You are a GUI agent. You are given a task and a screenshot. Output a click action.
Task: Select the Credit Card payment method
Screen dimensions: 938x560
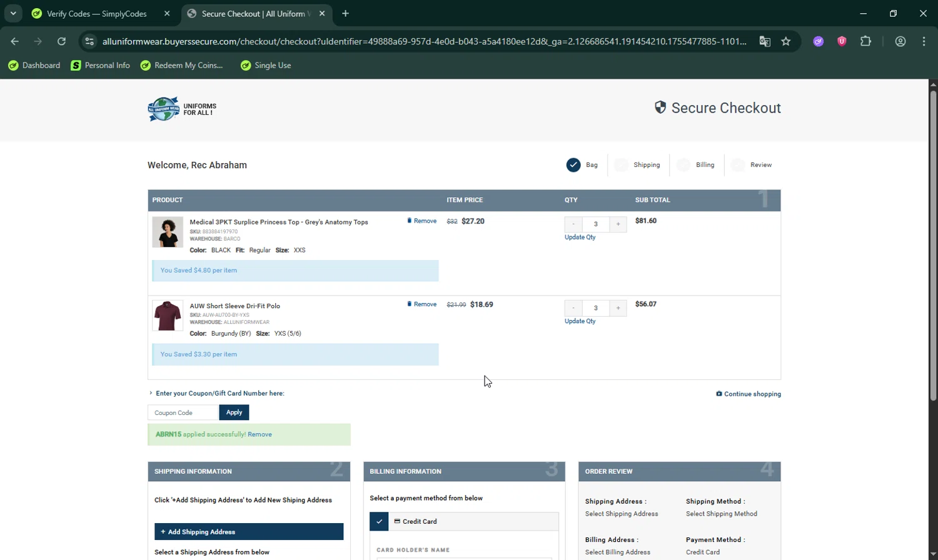464,521
